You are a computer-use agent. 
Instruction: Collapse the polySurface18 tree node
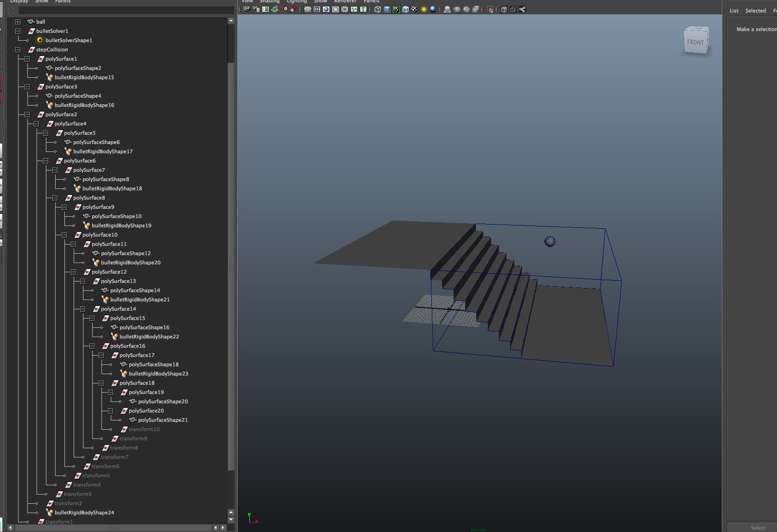101,383
